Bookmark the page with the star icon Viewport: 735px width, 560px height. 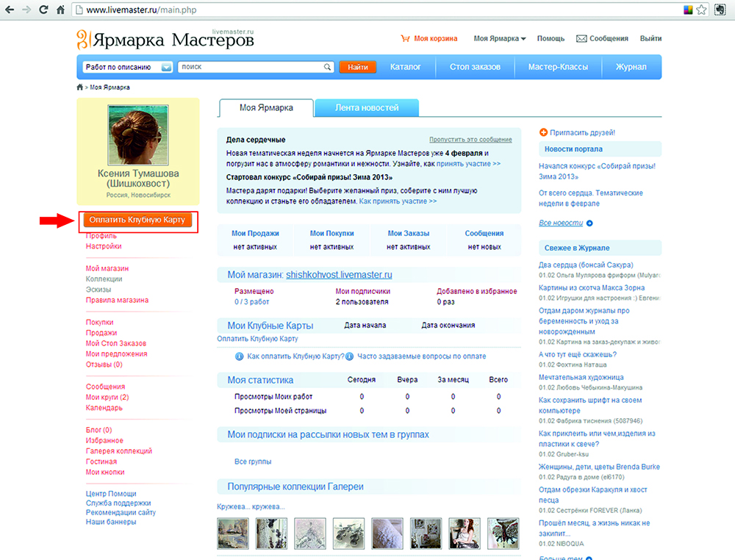pos(701,10)
